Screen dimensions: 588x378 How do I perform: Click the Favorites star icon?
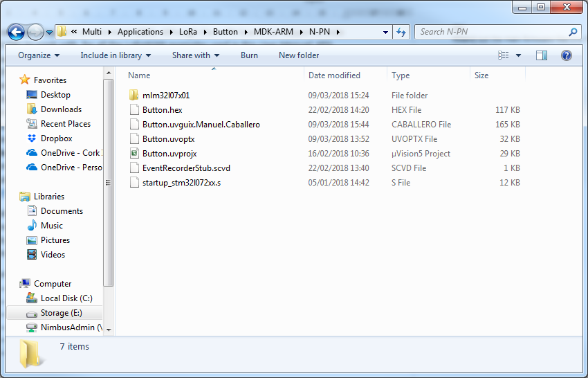pos(24,80)
